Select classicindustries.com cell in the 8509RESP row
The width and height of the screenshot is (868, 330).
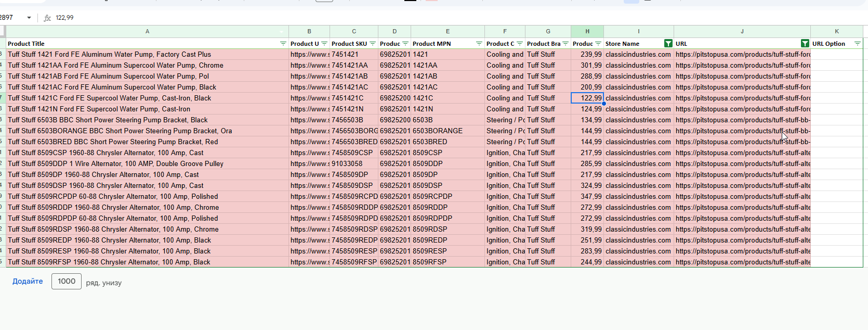coord(639,251)
